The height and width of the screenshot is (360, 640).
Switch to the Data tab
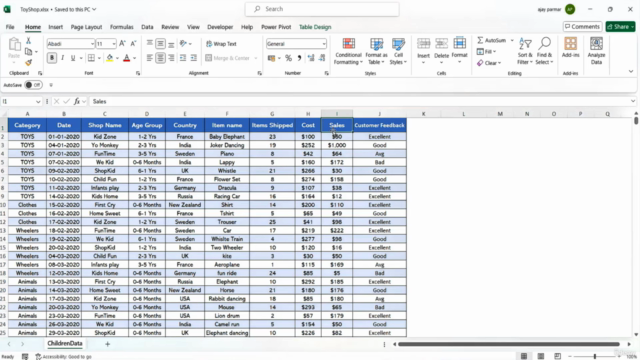(x=147, y=27)
